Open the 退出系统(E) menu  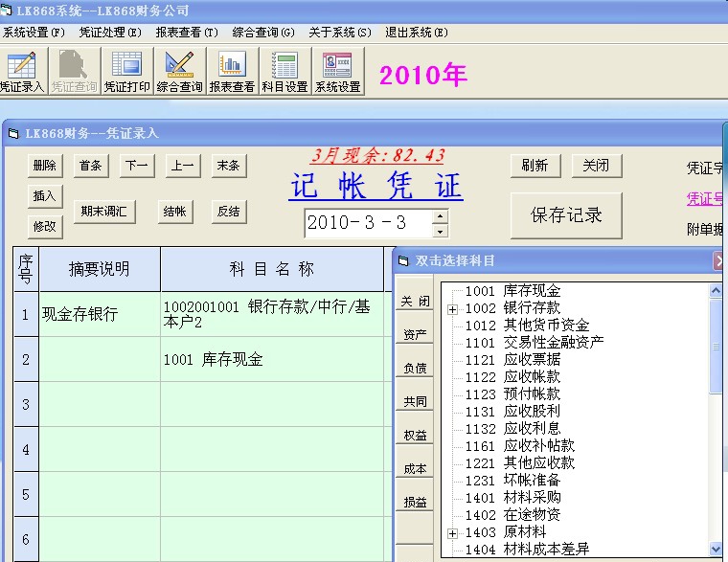coord(417,33)
